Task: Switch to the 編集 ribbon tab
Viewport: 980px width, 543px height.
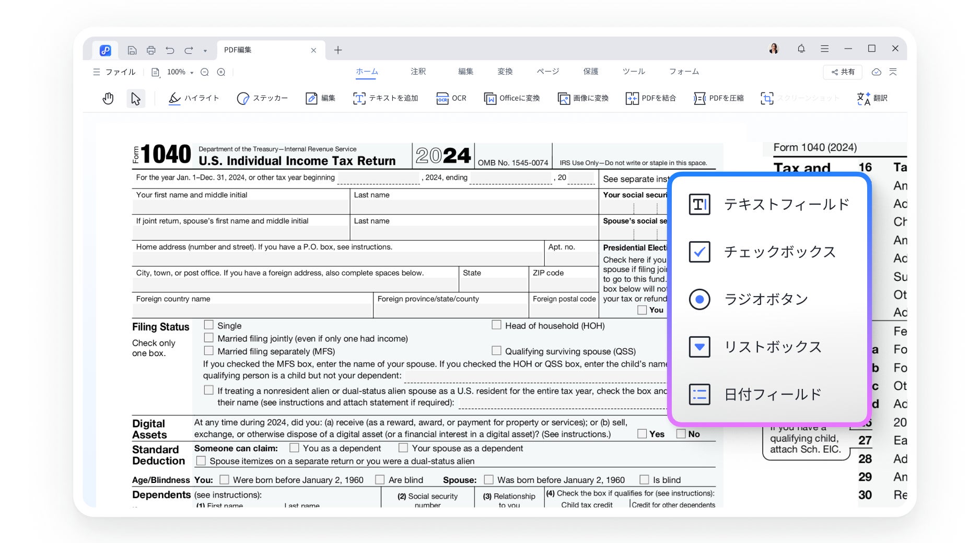Action: pyautogui.click(x=465, y=72)
